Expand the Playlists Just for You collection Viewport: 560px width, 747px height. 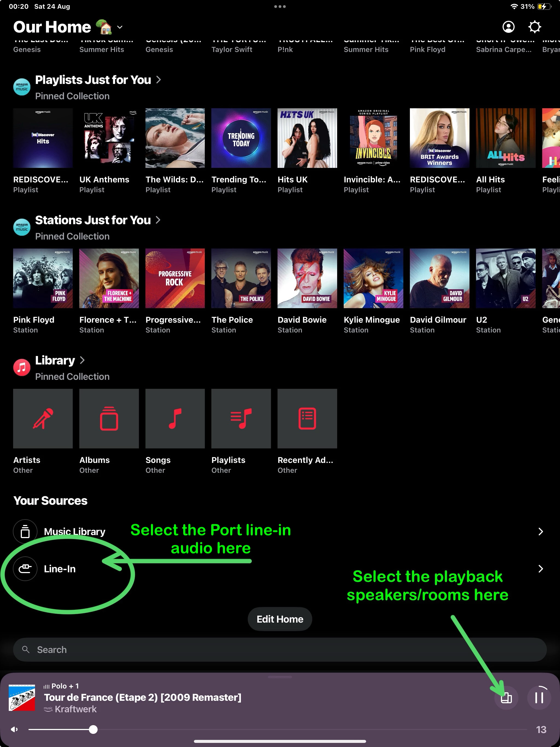click(x=158, y=80)
